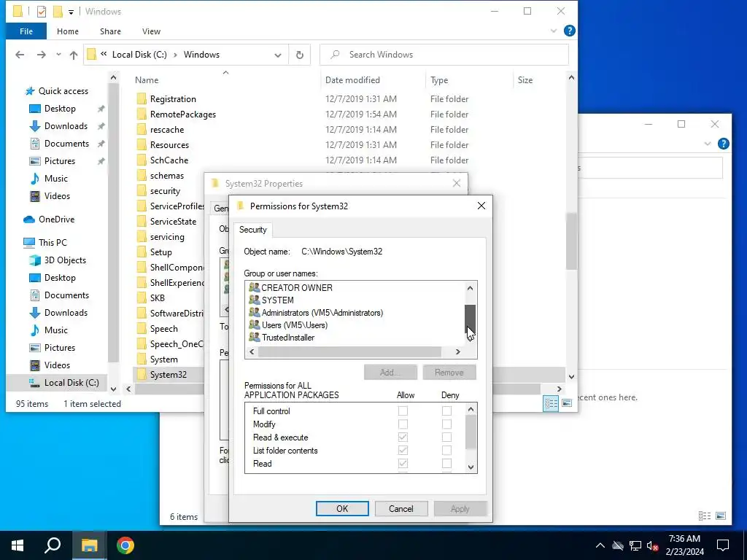
Task: Cancel the Permissions dialog
Action: pos(401,508)
